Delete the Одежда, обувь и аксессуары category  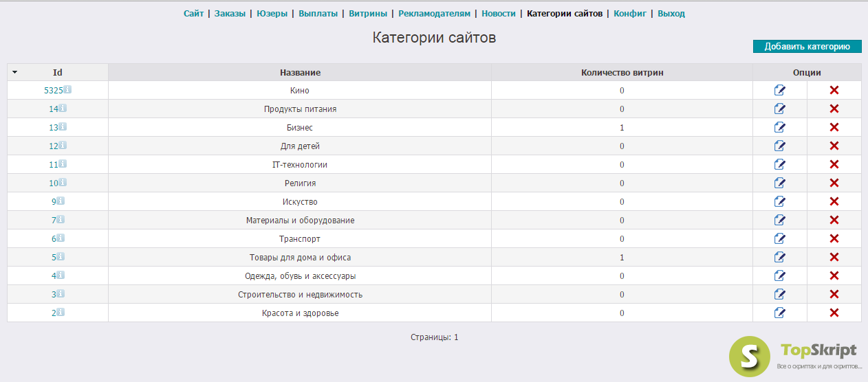tap(834, 276)
